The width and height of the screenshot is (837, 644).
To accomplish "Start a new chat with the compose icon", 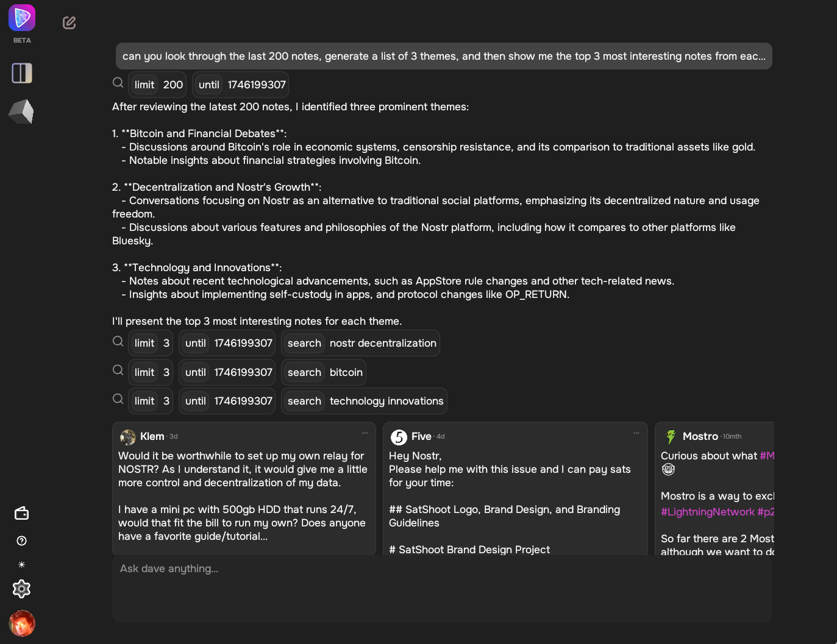I will click(x=69, y=23).
